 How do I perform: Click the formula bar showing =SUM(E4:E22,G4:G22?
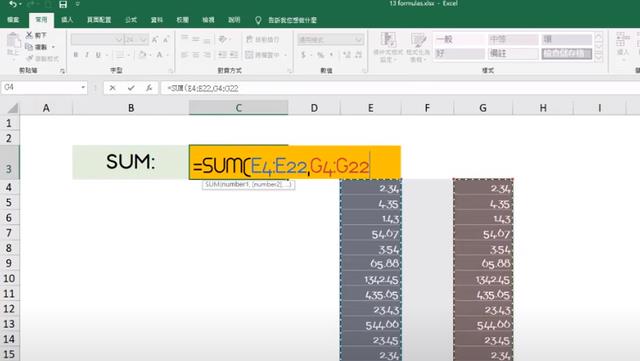tap(401, 88)
